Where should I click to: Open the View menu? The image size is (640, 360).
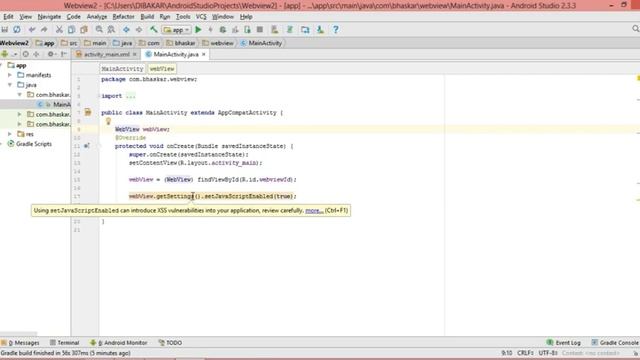(25, 17)
